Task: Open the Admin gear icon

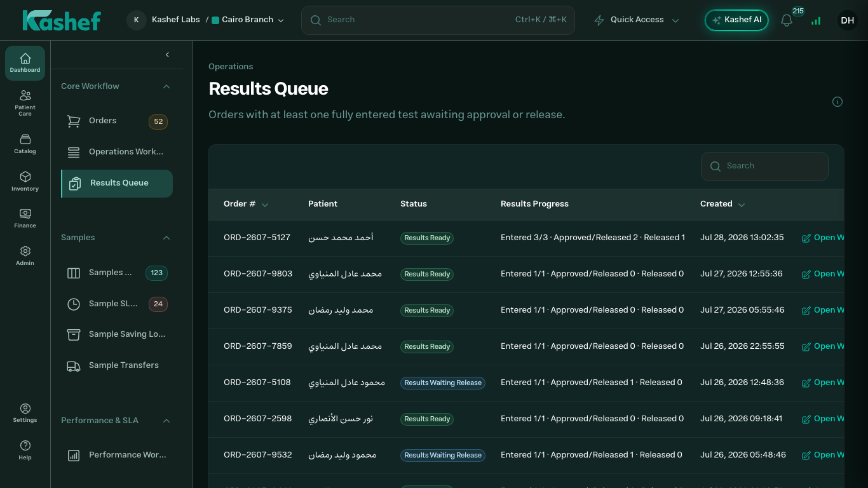Action: (x=25, y=255)
